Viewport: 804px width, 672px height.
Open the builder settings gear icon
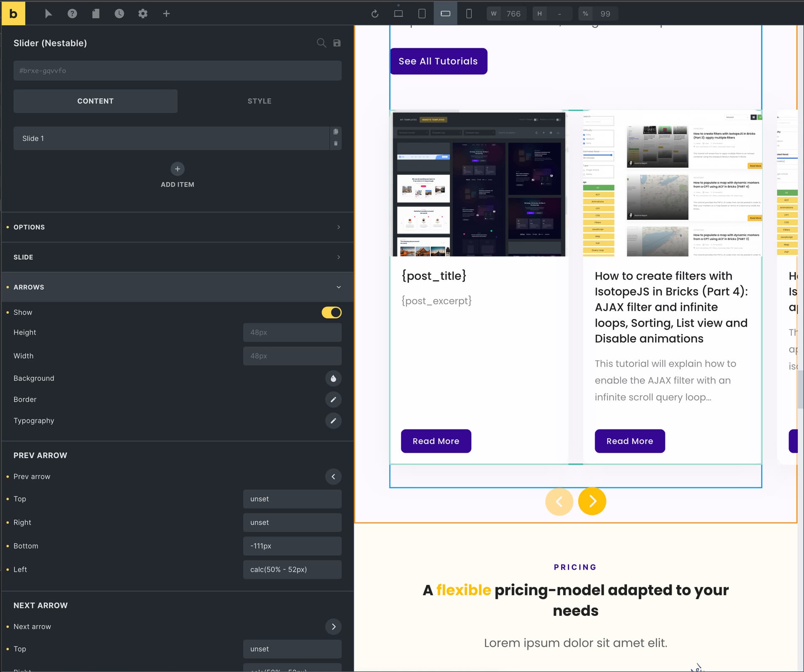143,13
